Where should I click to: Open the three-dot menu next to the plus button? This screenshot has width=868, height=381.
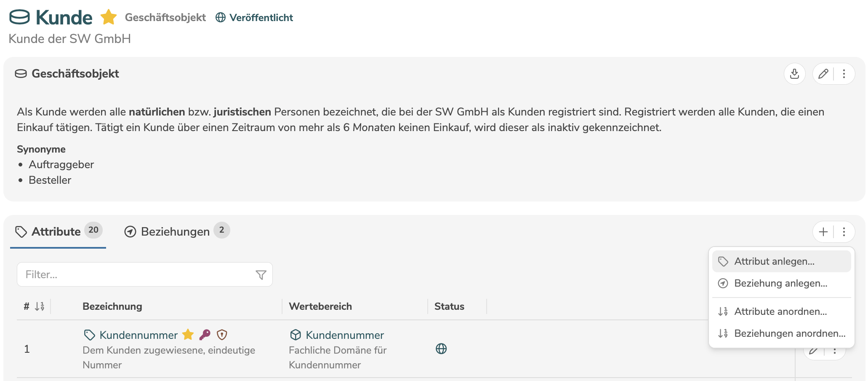[844, 231]
